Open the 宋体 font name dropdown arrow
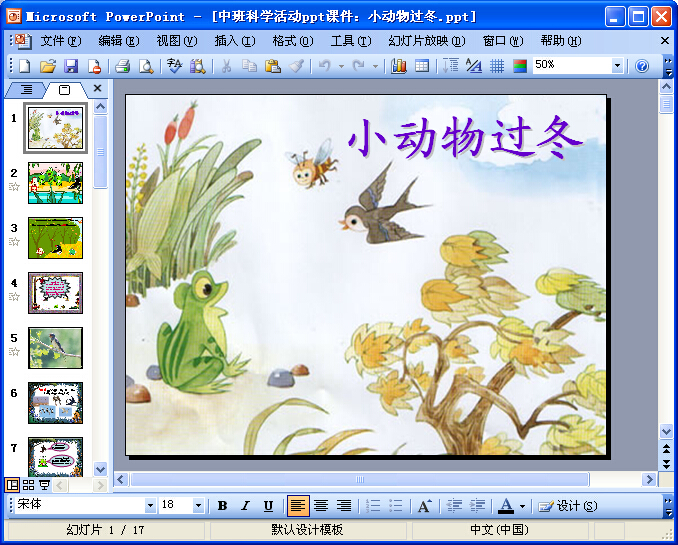The width and height of the screenshot is (678, 545). [150, 505]
